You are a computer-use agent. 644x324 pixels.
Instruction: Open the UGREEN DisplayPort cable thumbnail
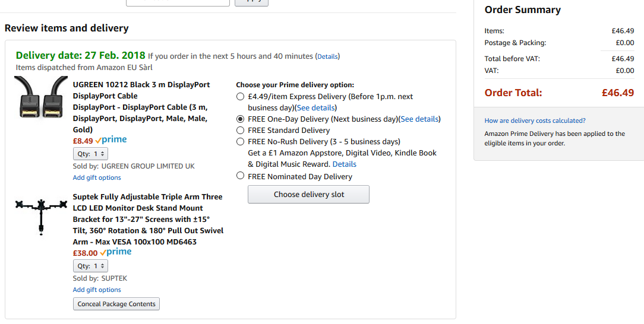[41, 97]
